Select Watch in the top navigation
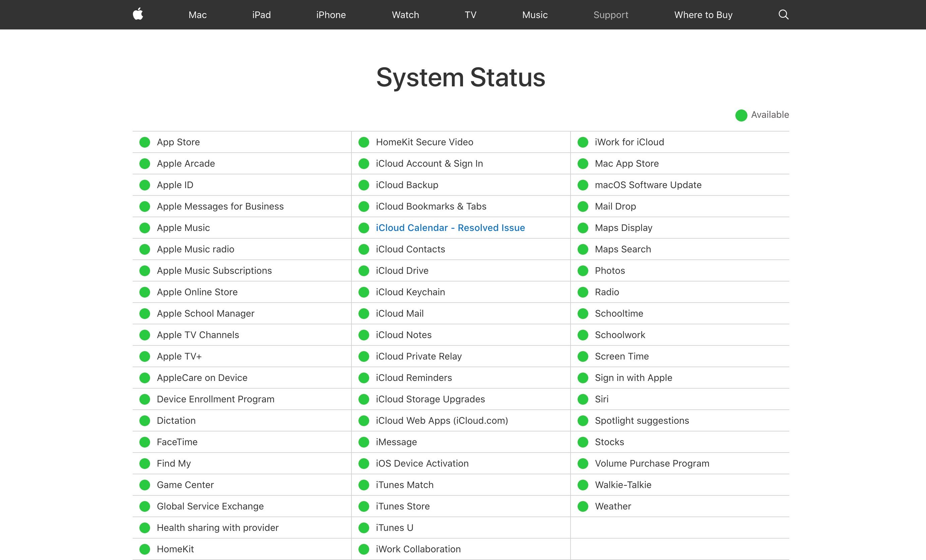This screenshot has width=926, height=560. coord(405,15)
